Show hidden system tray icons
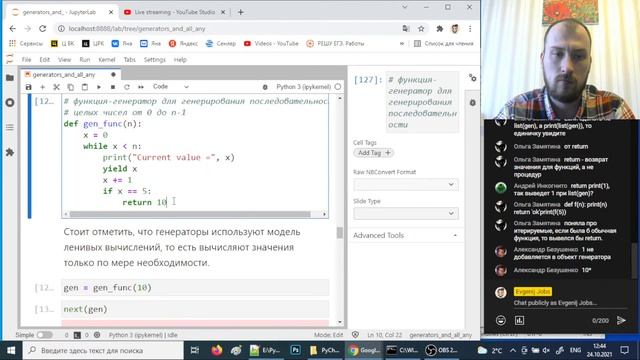 (x=513, y=350)
